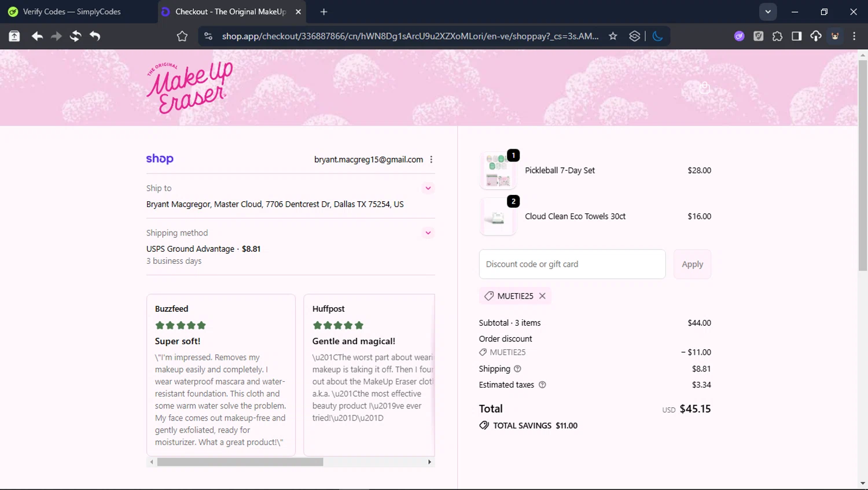Viewport: 868px width, 490px height.
Task: Open the shopping bag cart icon
Action: [x=704, y=88]
